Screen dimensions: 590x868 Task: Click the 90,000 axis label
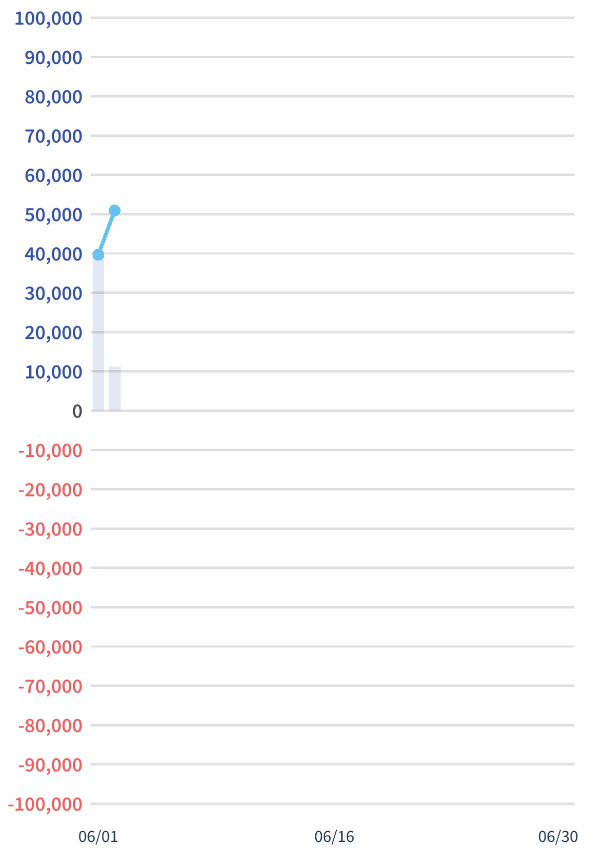[x=54, y=58]
